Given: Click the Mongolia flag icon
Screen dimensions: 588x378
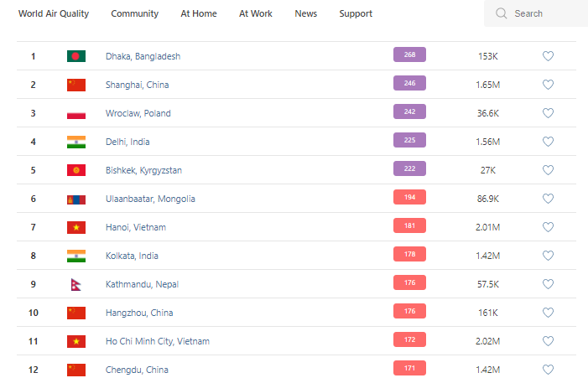Looking at the screenshot, I should [x=76, y=199].
